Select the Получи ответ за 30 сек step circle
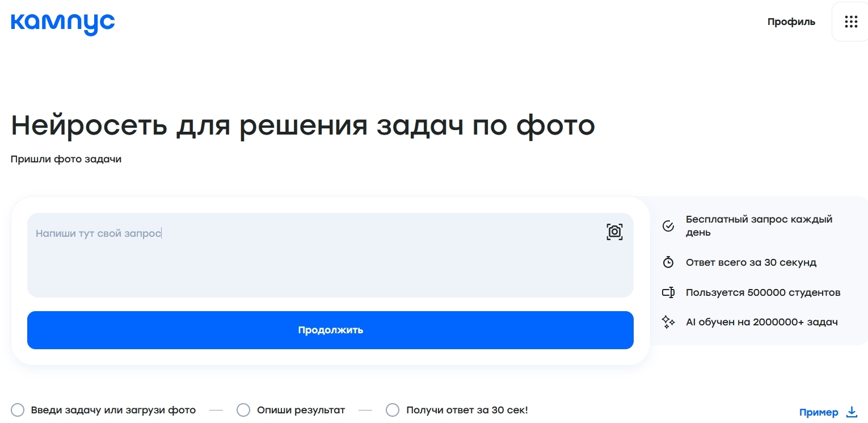Screen dimensions: 868x423 coord(393,410)
